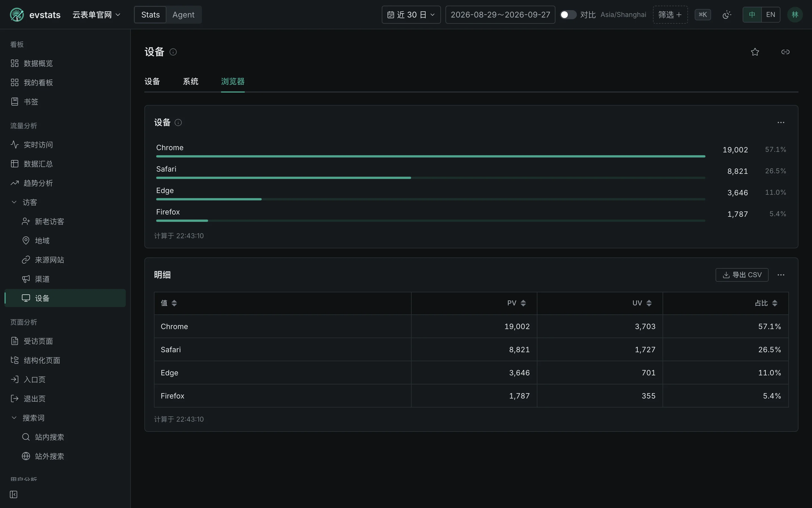This screenshot has height=508, width=812.
Task: Open the user avatar 林
Action: pyautogui.click(x=795, y=15)
